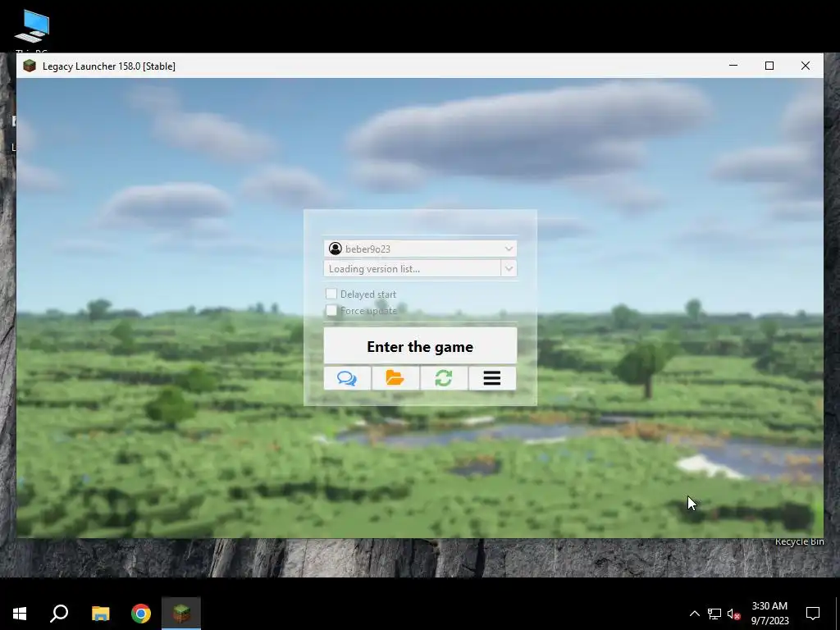Expand the beber9o23 account dropdown
Image resolution: width=840 pixels, height=630 pixels.
509,249
